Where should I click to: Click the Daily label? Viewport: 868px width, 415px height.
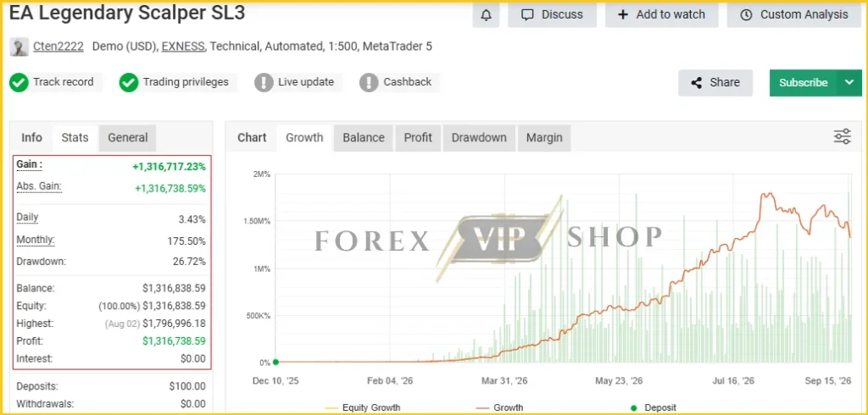click(28, 218)
